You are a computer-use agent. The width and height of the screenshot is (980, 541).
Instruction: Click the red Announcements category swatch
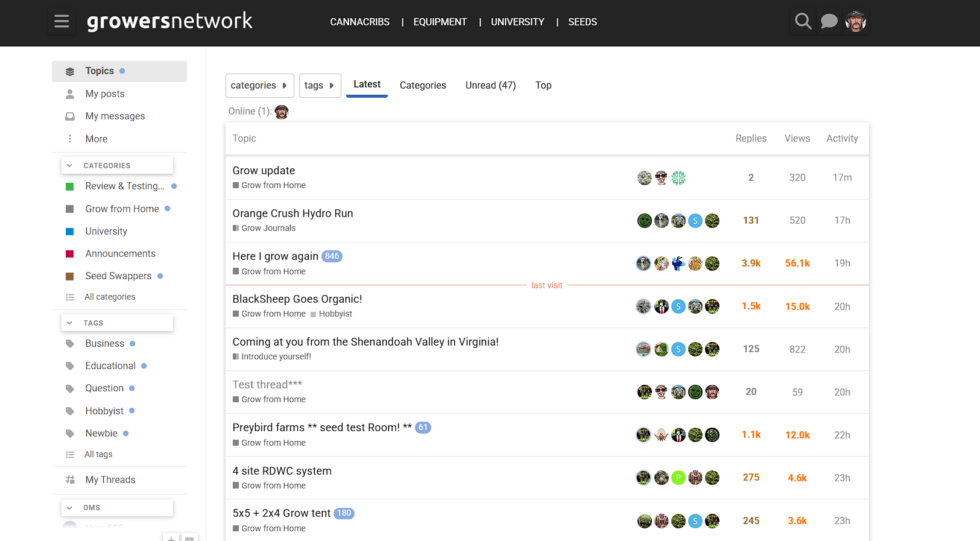tap(70, 254)
